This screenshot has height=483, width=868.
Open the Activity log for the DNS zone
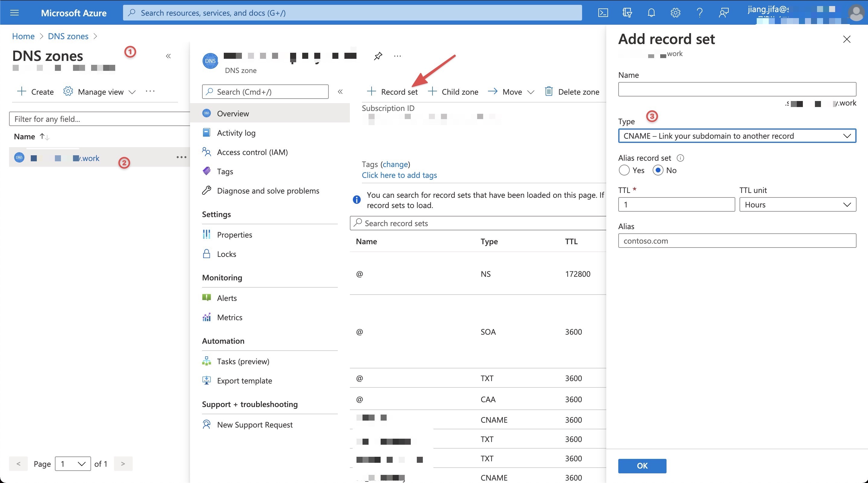click(236, 132)
